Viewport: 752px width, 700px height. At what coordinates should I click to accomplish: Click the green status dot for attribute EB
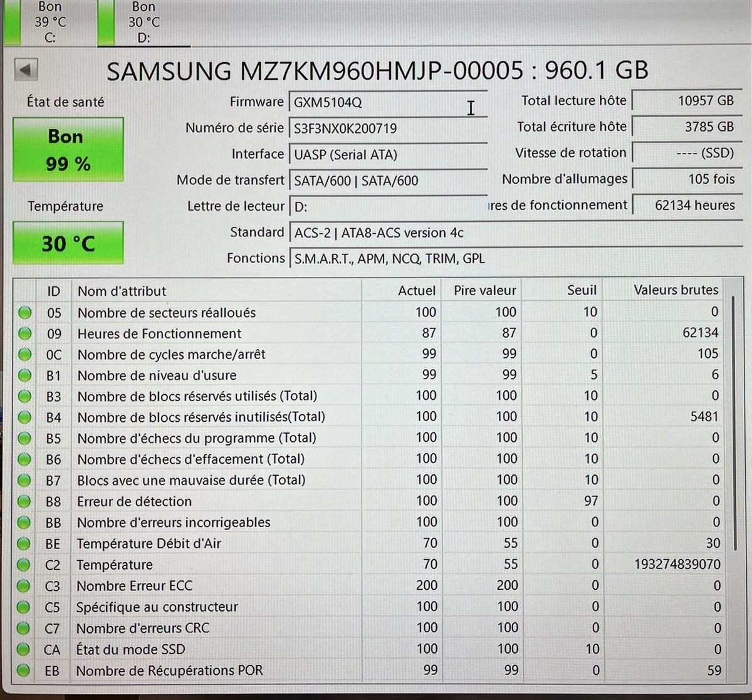tap(24, 671)
